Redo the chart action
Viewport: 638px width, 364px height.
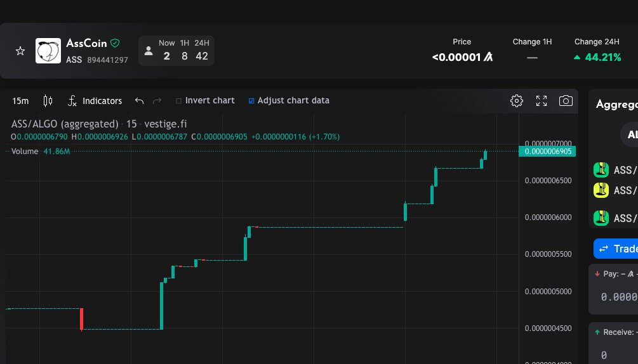point(157,101)
